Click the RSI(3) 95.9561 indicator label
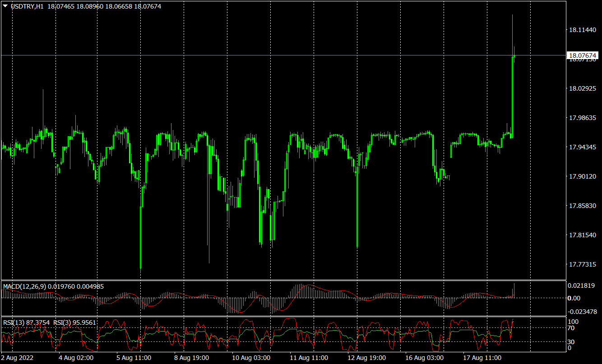 74,323
